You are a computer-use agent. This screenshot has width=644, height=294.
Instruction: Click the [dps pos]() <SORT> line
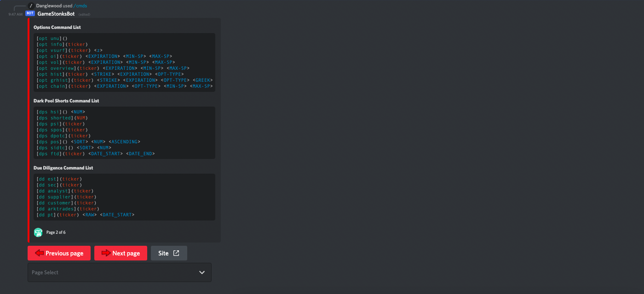pyautogui.click(x=88, y=142)
